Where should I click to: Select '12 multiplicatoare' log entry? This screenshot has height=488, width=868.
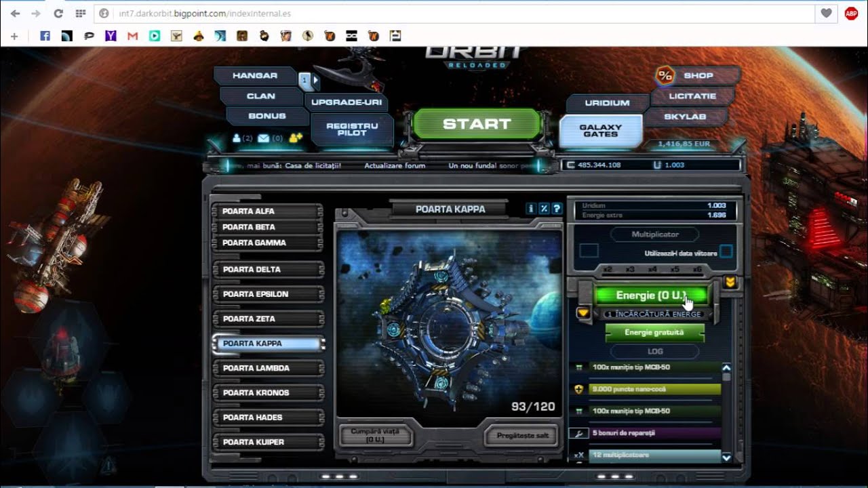(653, 455)
